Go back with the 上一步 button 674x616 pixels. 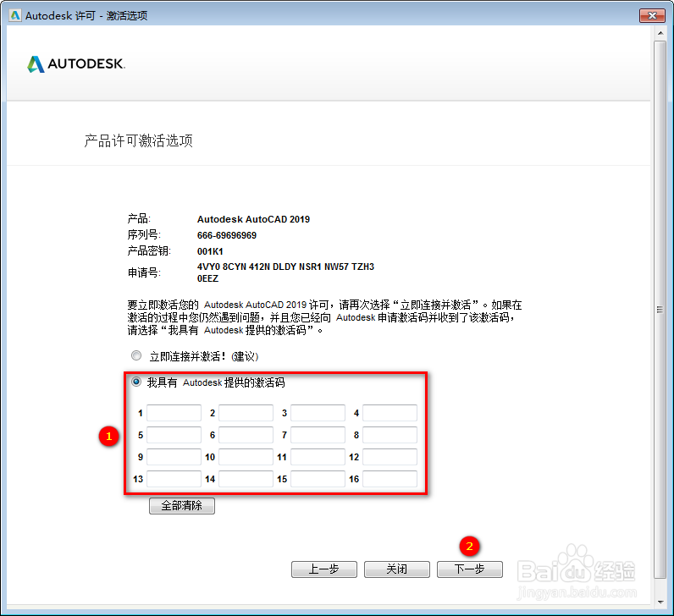pos(324,569)
